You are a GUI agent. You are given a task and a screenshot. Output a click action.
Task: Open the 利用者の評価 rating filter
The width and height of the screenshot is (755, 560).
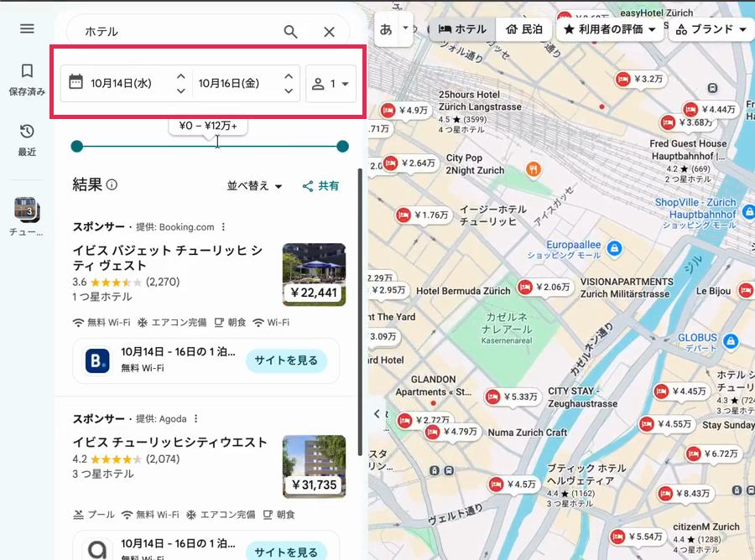click(610, 29)
